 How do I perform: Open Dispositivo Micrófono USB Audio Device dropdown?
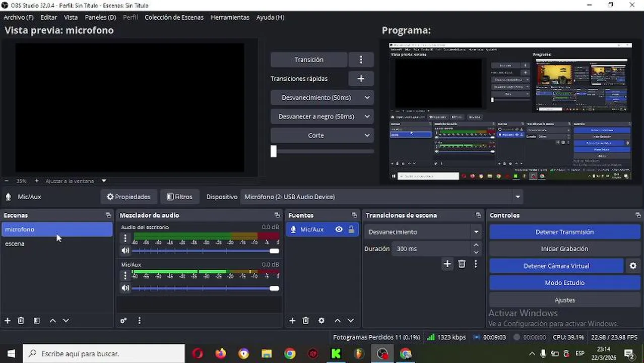point(381,197)
